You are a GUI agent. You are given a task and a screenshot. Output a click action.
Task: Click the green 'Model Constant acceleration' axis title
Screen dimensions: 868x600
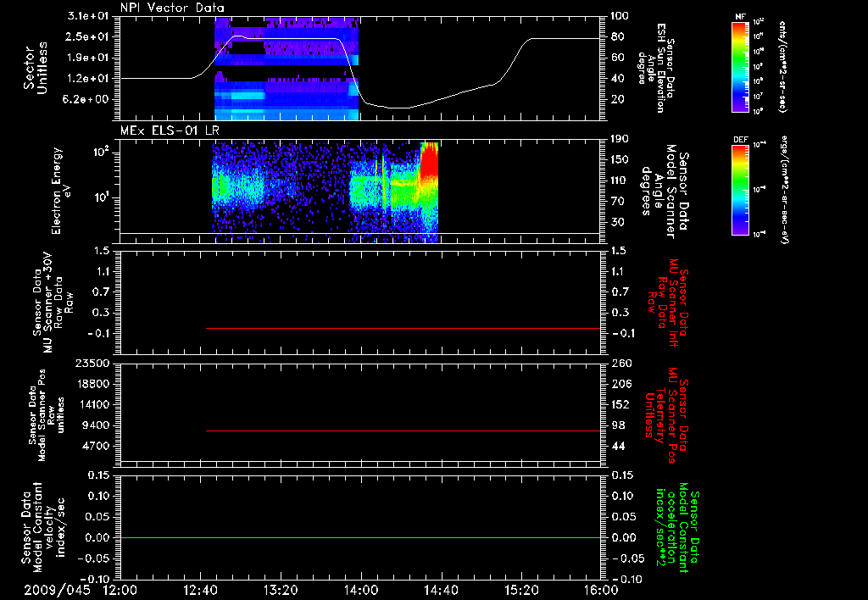tap(677, 527)
